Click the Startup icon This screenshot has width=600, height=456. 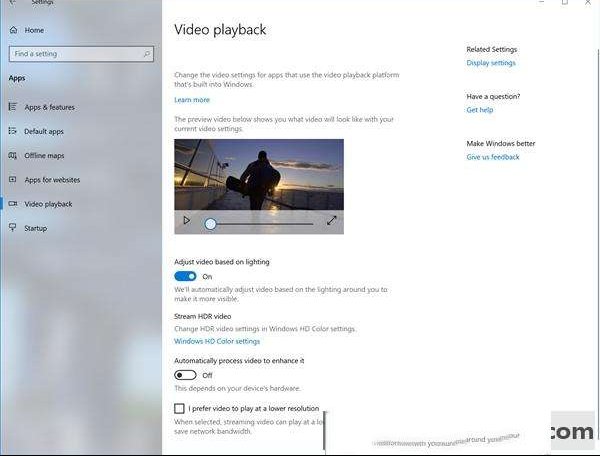coord(13,228)
